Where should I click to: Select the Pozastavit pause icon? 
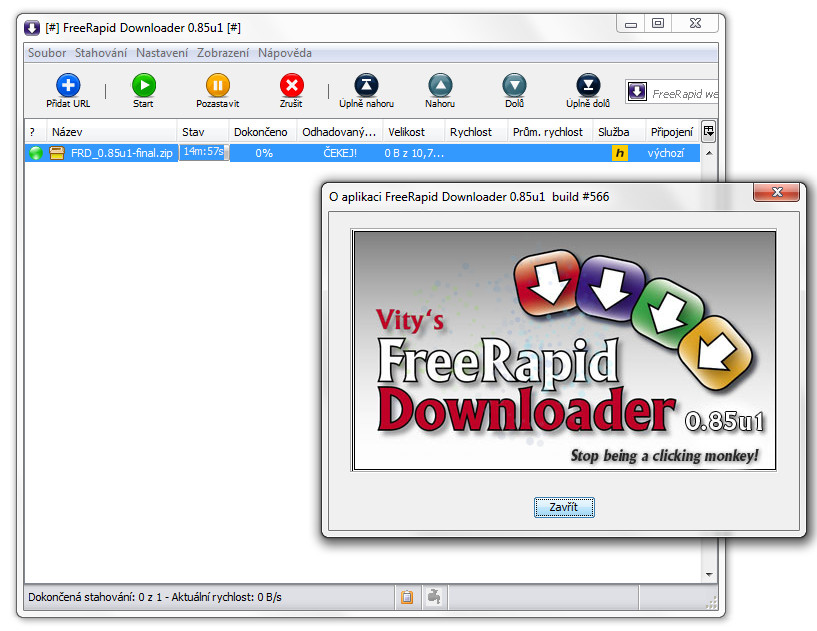(x=217, y=83)
